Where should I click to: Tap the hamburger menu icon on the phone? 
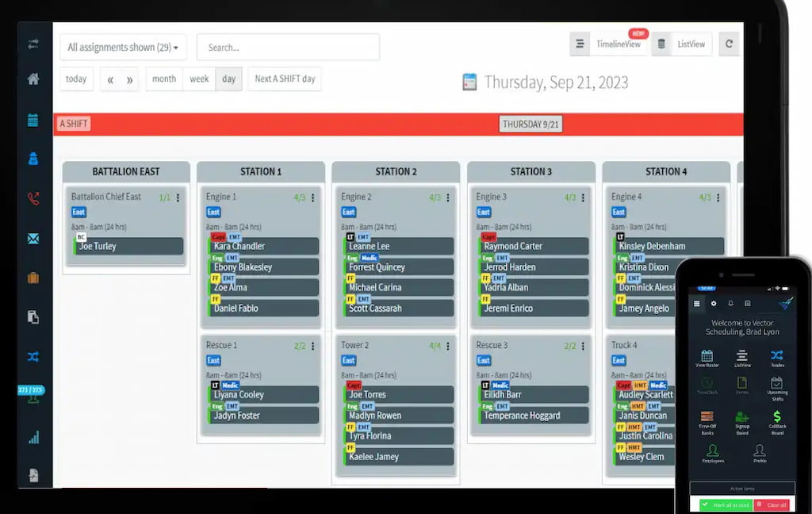pyautogui.click(x=696, y=304)
